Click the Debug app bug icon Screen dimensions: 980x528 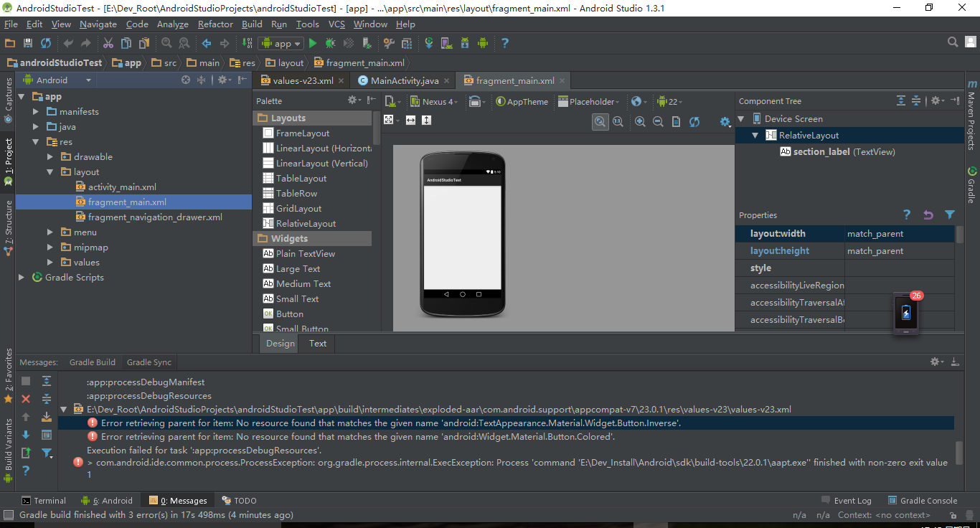(331, 44)
